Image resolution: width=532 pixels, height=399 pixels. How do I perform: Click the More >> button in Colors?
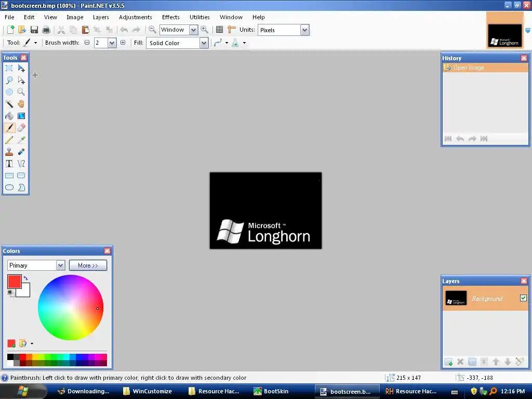(88, 265)
